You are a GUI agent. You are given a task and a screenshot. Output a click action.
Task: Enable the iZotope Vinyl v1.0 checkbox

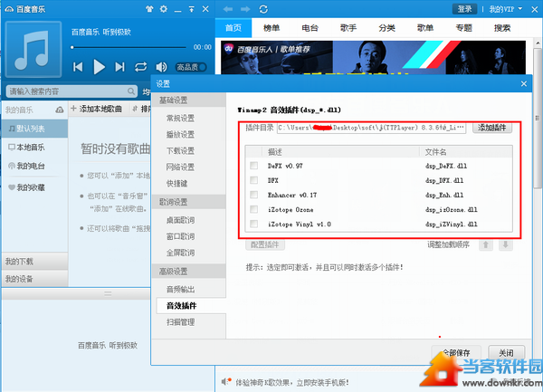coord(253,224)
